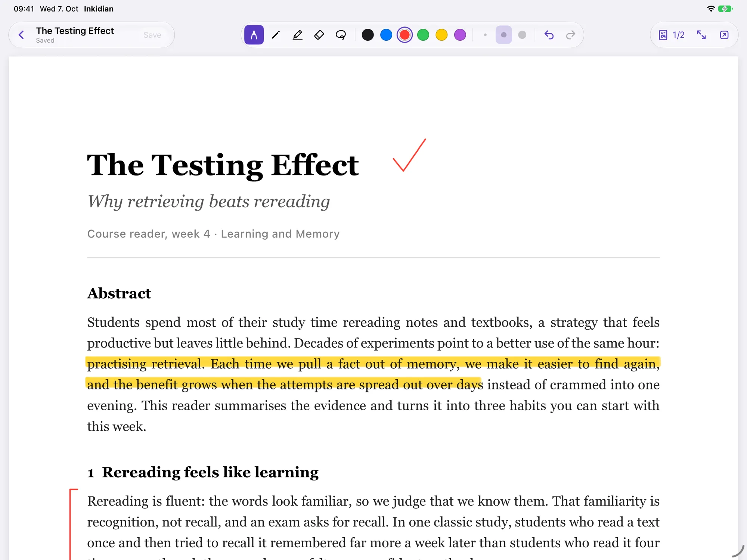Screen dimensions: 747x560
Task: Tap the document title in toolbar
Action: (75, 31)
